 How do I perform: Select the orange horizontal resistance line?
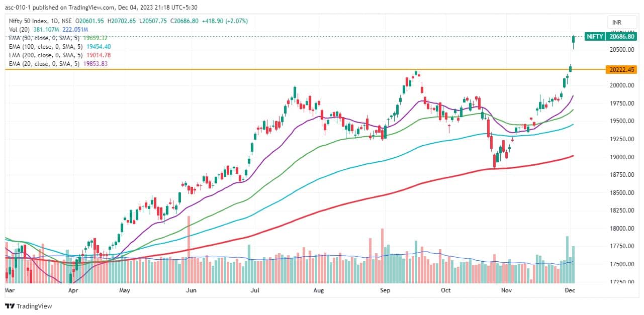[x=302, y=70]
